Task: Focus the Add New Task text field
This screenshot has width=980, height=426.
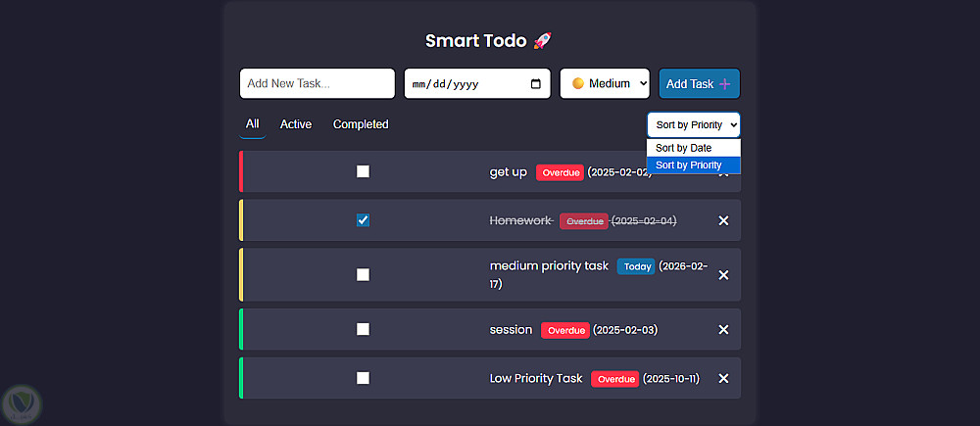Action: [x=317, y=84]
